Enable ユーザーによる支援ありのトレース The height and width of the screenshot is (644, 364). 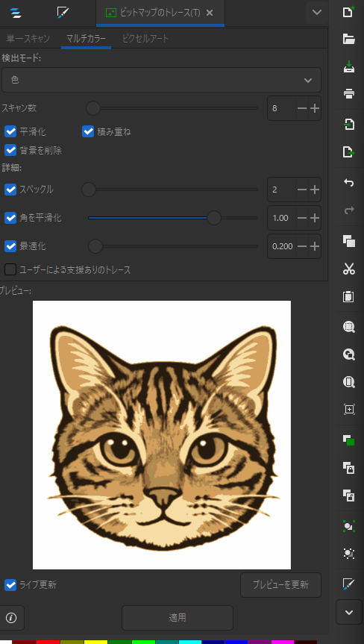click(10, 270)
